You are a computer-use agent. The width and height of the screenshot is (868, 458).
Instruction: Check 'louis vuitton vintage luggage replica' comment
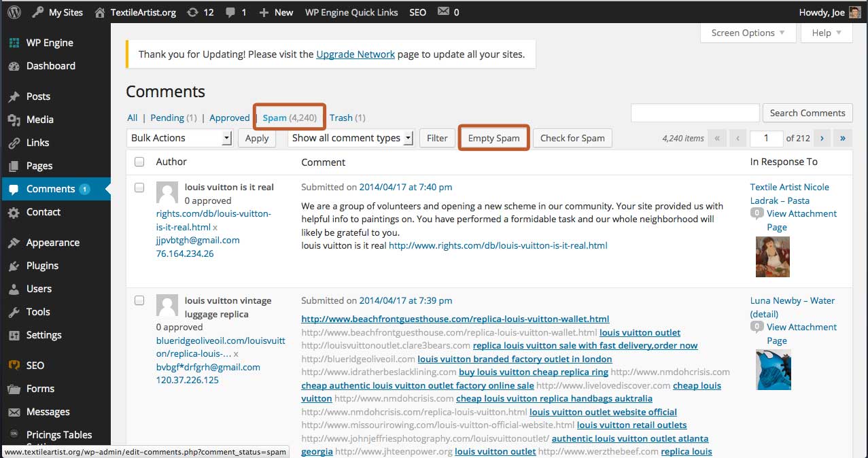(139, 300)
